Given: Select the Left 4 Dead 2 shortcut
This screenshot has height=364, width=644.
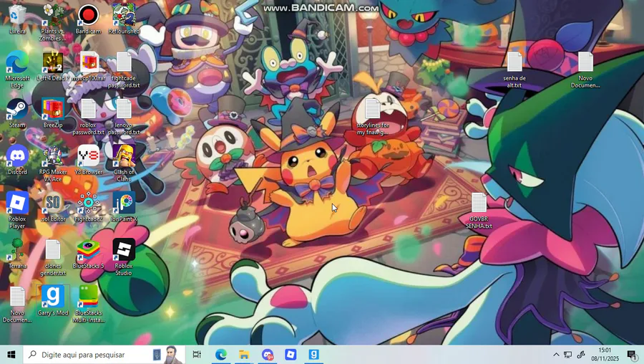Looking at the screenshot, I should point(52,67).
